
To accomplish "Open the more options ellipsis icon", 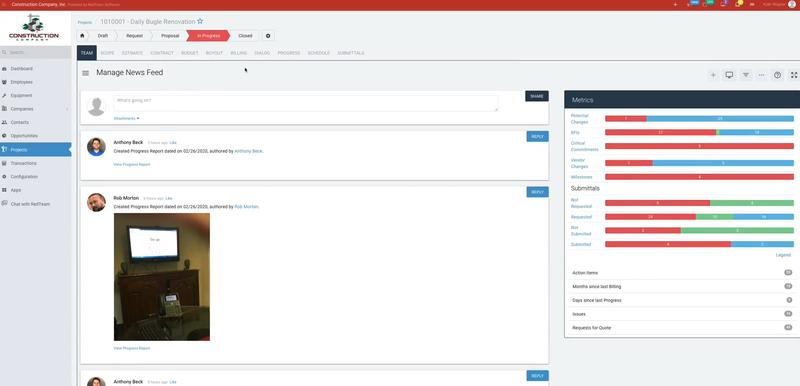I will pos(761,75).
